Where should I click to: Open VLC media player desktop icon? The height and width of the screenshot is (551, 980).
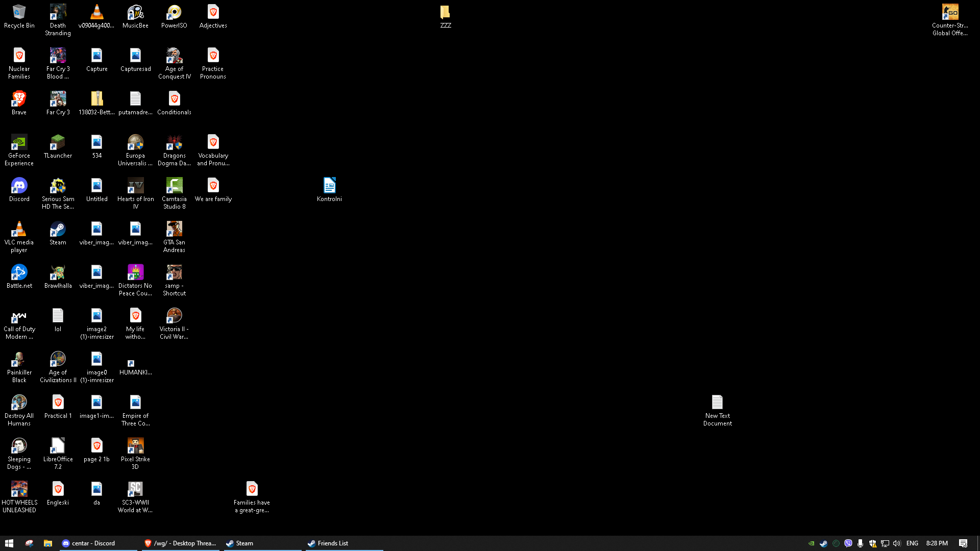(19, 237)
